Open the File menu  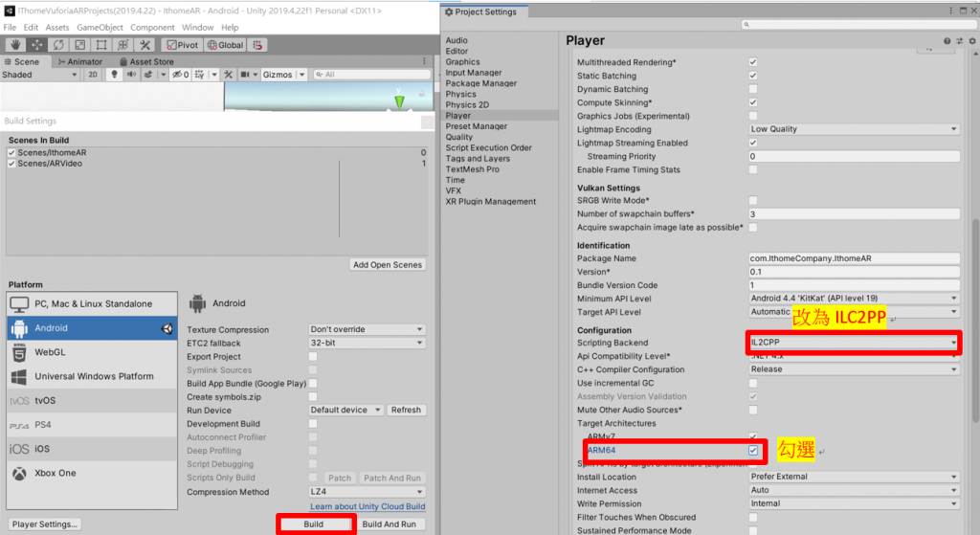10,28
